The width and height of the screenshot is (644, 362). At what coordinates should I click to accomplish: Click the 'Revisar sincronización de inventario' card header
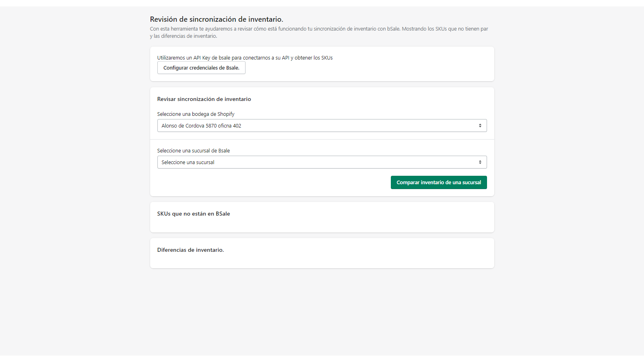coord(204,99)
